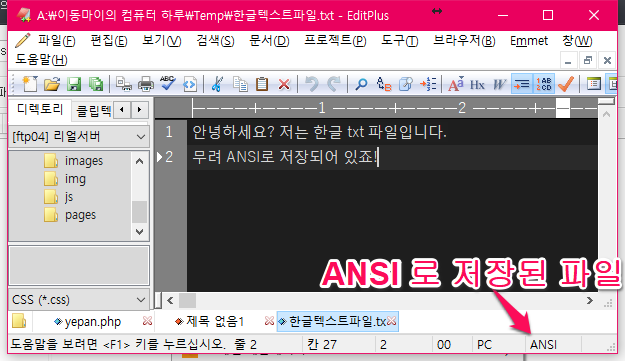Open the Emmet menu

[529, 41]
